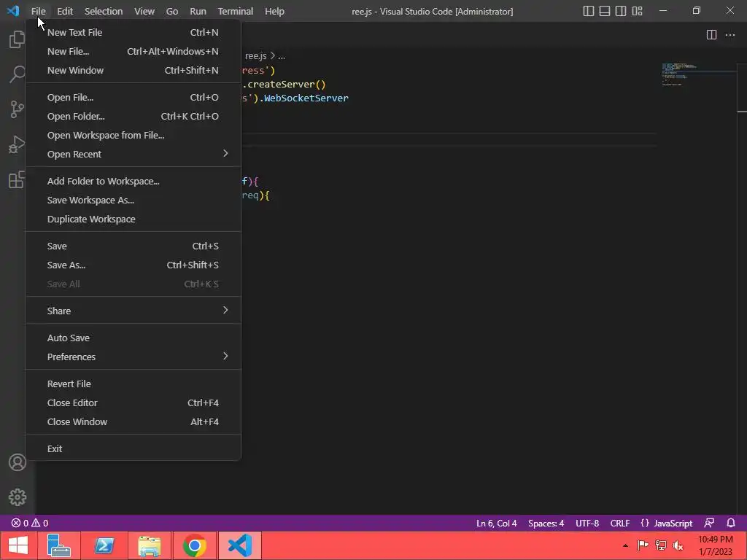Screen dimensions: 747x560
Task: Open feedback icon in status bar
Action: click(x=709, y=523)
